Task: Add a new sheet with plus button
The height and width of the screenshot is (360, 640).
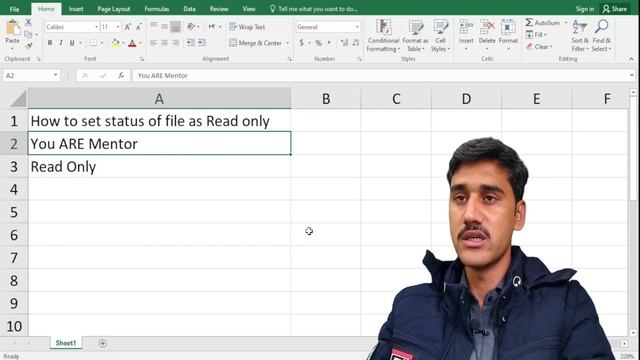Action: [x=102, y=343]
